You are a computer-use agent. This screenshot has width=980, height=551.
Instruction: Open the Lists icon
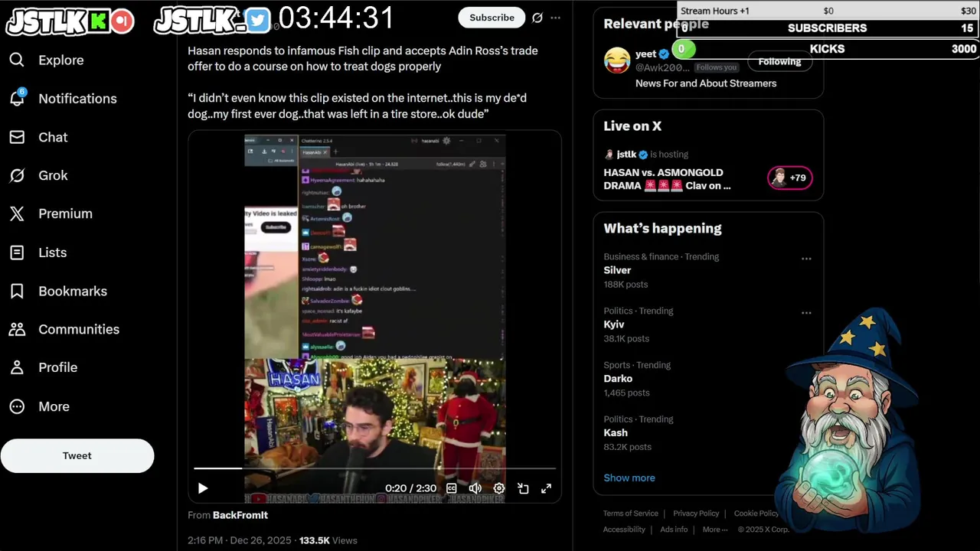click(17, 253)
